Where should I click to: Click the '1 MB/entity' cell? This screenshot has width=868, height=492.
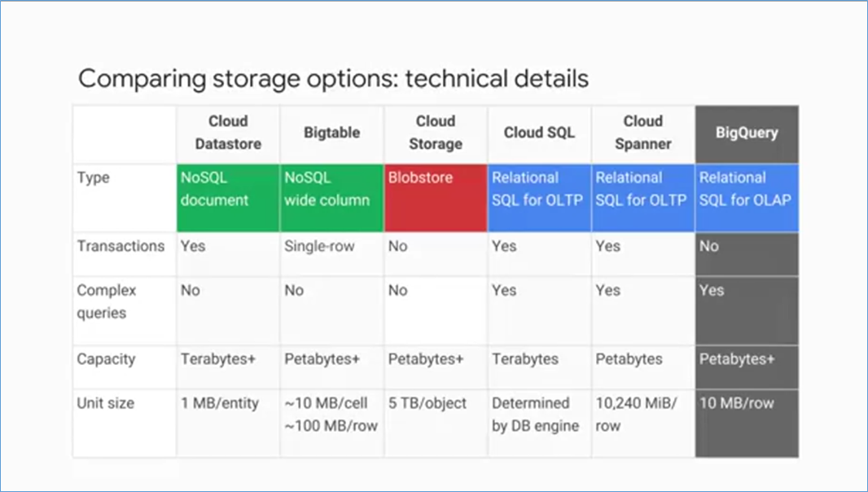click(x=219, y=403)
